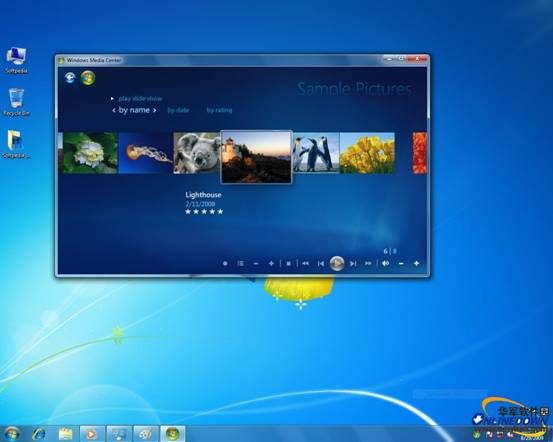Skip back with the previous button
The width and height of the screenshot is (553, 442).
click(321, 264)
